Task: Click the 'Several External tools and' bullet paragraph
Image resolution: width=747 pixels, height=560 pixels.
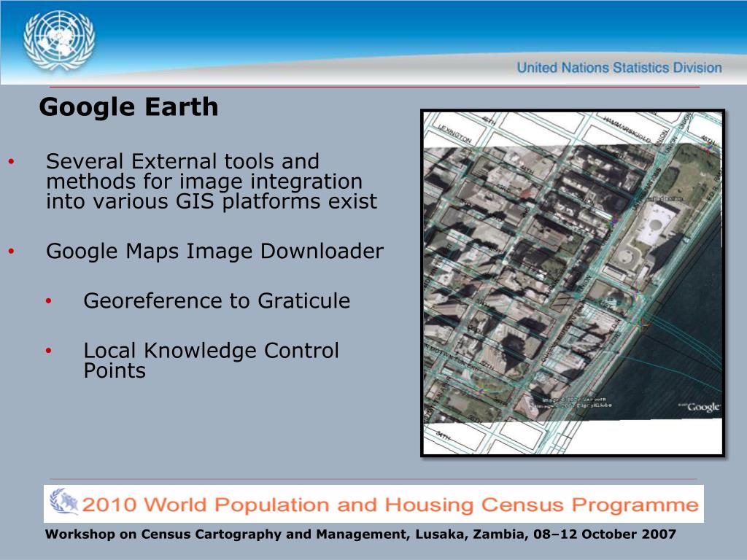Action: click(212, 181)
